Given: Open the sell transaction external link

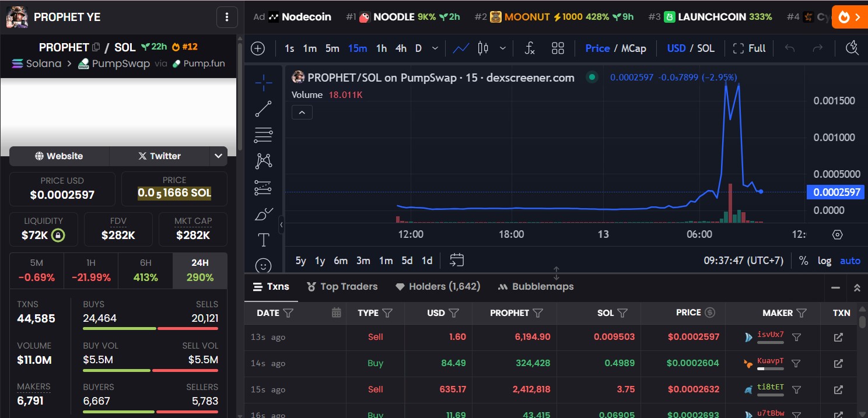Looking at the screenshot, I should tap(838, 337).
